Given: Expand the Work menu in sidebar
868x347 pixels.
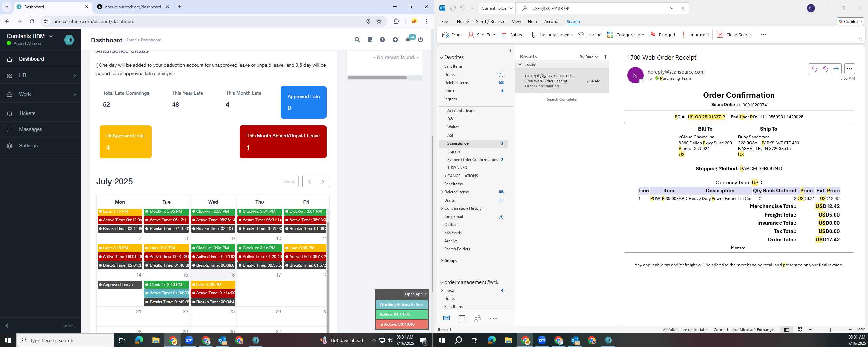Looking at the screenshot, I should coord(41,94).
